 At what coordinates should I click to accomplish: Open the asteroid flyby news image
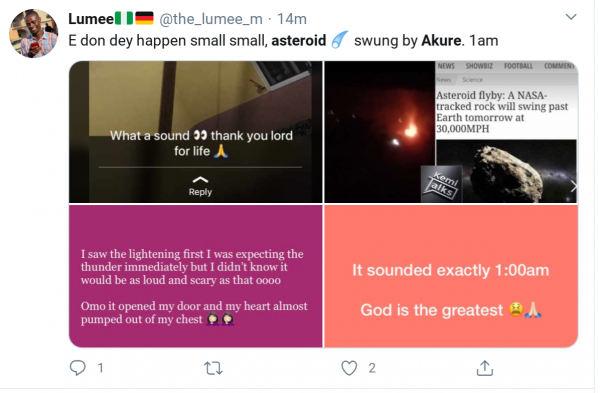(451, 132)
